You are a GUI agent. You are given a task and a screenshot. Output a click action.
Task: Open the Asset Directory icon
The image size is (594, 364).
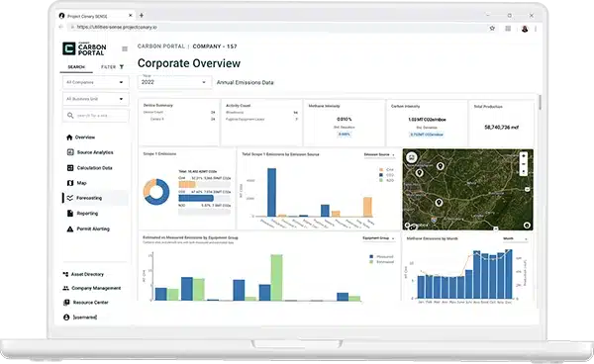click(66, 274)
